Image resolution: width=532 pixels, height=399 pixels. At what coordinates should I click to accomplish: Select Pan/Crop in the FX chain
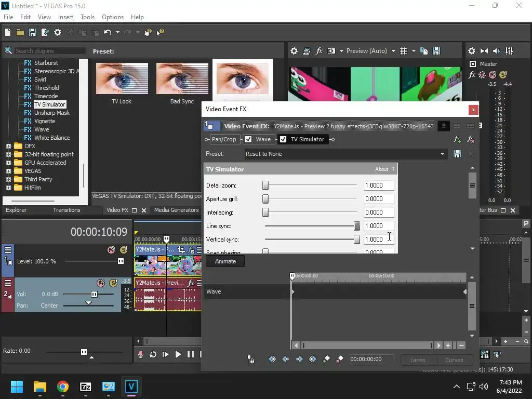[x=224, y=139]
